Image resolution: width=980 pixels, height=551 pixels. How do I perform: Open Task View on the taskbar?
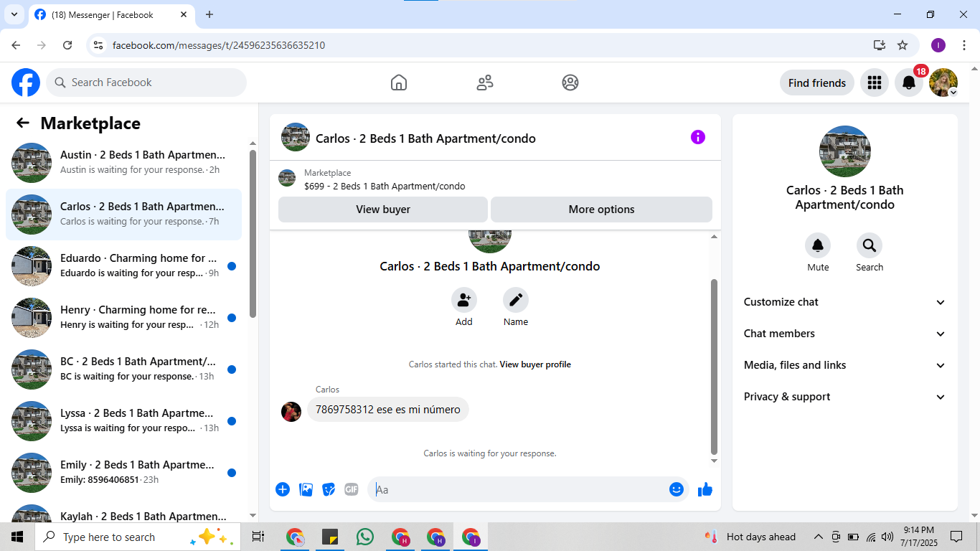point(258,537)
